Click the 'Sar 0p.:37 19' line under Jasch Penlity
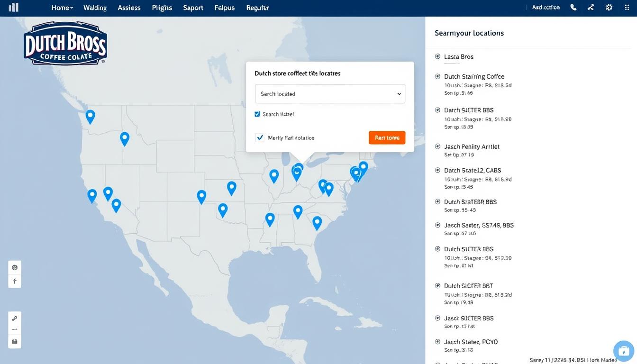Screen dimensions: 637x364 click(459, 155)
